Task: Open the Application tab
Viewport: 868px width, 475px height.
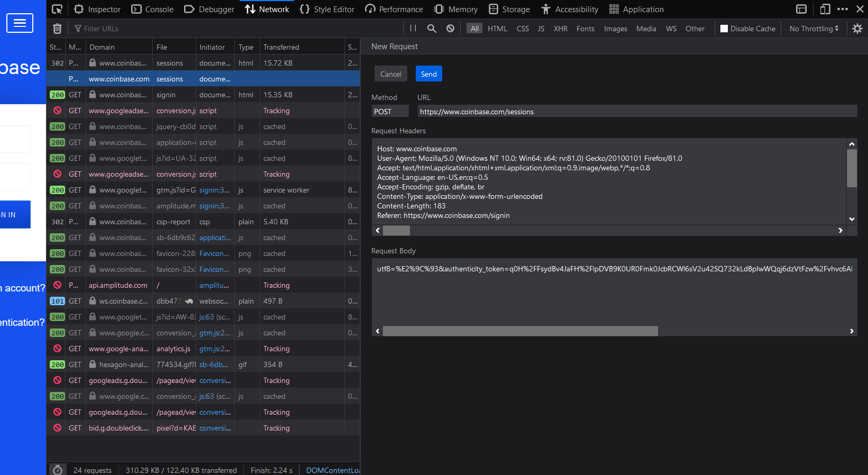Action: tap(636, 9)
